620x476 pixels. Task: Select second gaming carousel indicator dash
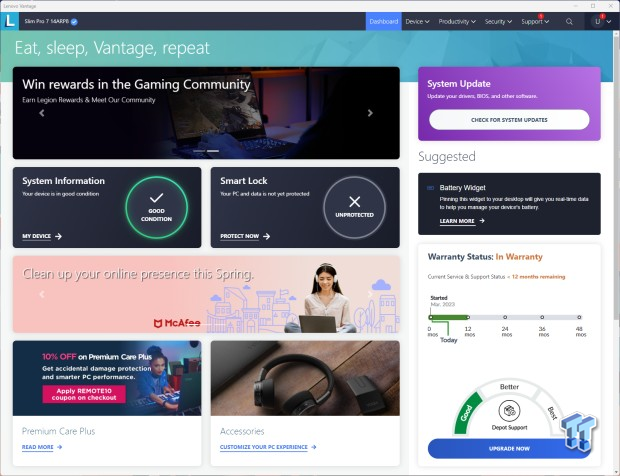213,151
